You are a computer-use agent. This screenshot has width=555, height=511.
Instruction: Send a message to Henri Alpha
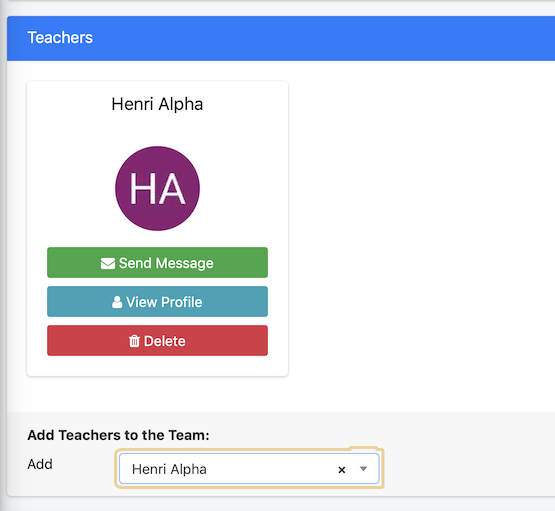[x=158, y=263]
